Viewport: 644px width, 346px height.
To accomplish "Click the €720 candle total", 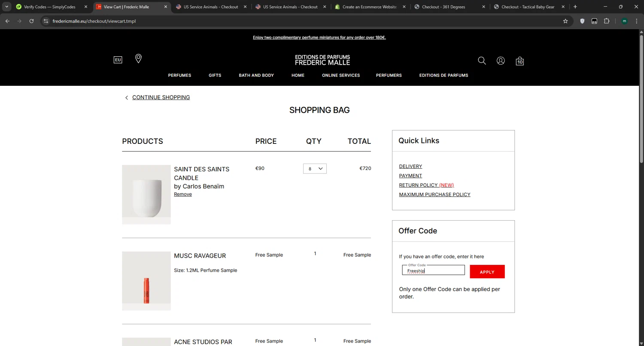I will point(365,168).
